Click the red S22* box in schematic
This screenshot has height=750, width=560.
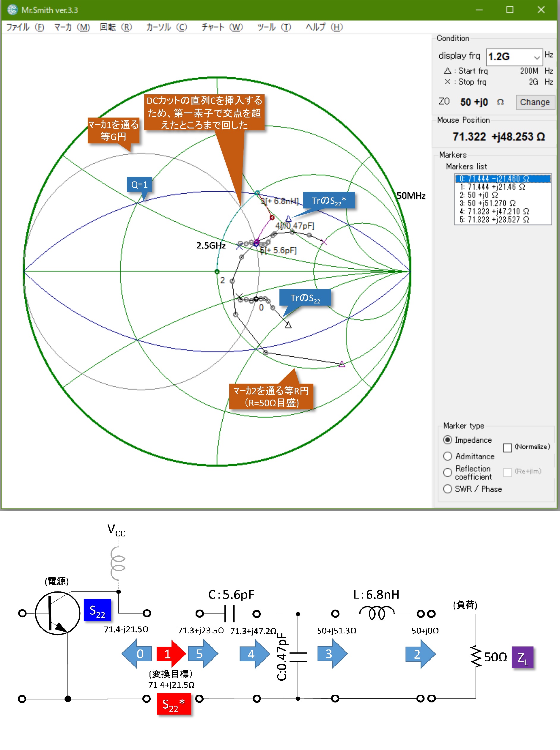click(174, 704)
